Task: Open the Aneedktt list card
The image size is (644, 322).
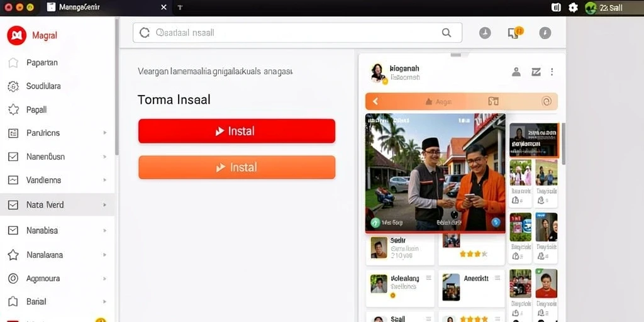Action: click(x=472, y=288)
